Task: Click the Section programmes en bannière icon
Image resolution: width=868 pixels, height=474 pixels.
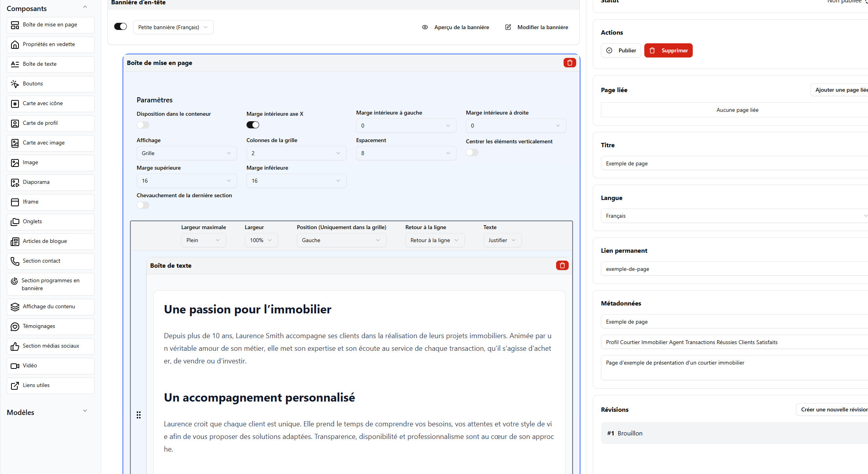Action: 15,281
